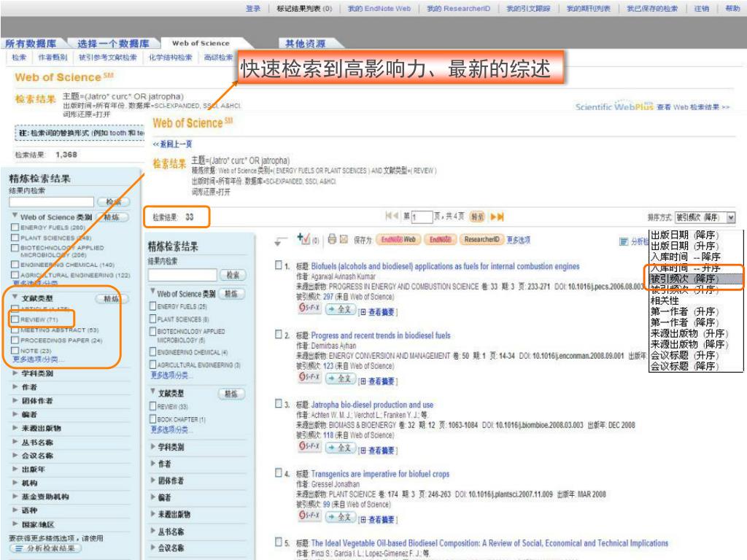View abstract of result 2 Progress trends
Viewport: 747px width, 560px height.
coord(378,381)
